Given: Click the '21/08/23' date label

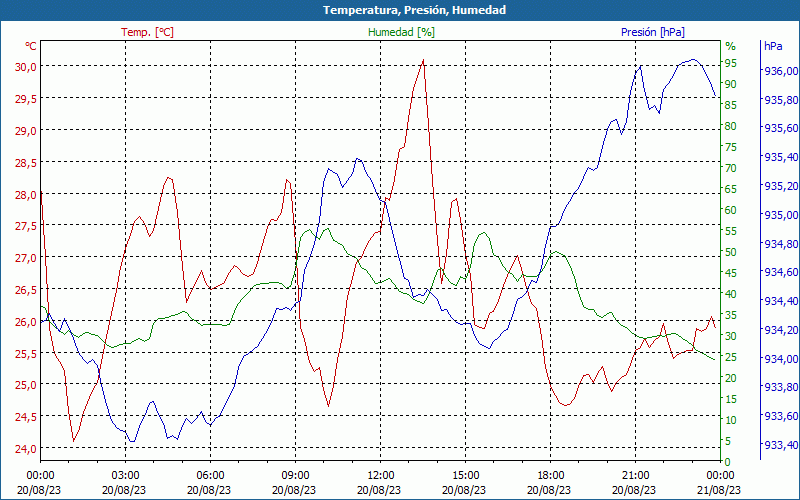Looking at the screenshot, I should [719, 491].
